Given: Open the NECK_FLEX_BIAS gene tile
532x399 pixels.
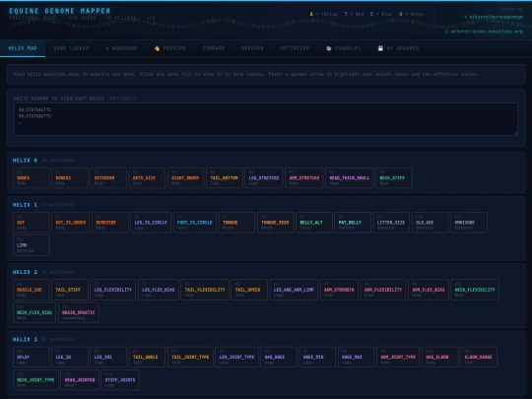Looking at the screenshot, I should tap(34, 312).
